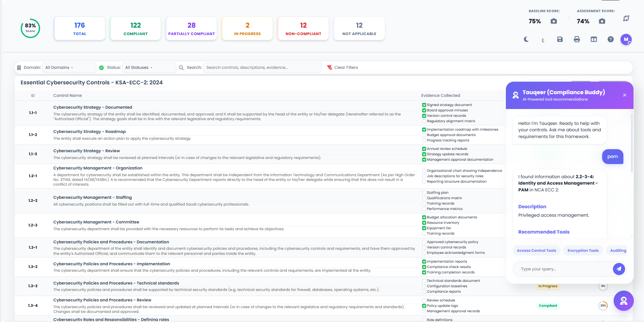Screen dimensions: 644x322
Task: Check the Regulatory alignment matrix checkbox
Action: 424,121
